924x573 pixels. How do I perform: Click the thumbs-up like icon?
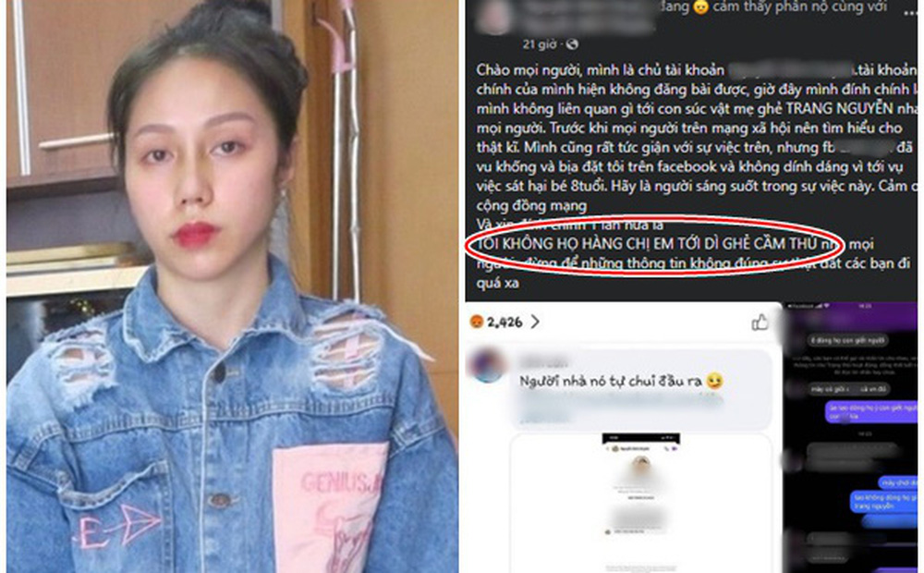[760, 322]
